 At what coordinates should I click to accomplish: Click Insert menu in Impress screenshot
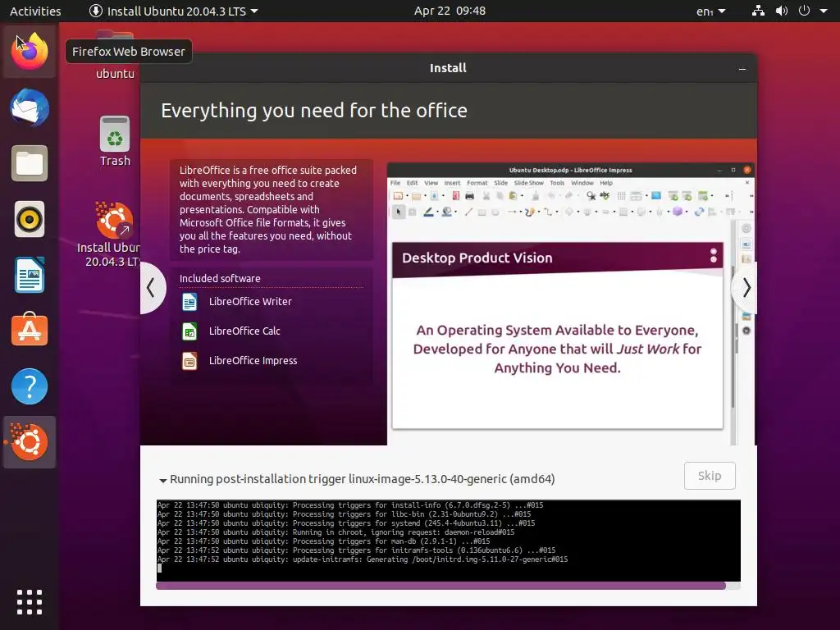(452, 183)
